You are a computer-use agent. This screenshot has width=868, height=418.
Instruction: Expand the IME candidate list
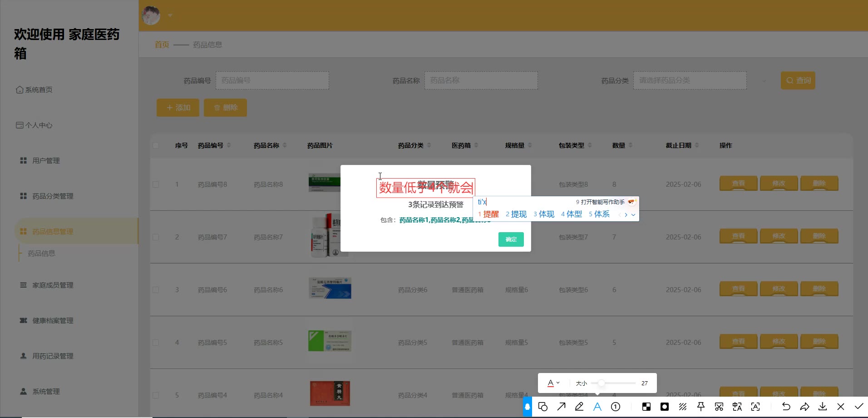(633, 214)
